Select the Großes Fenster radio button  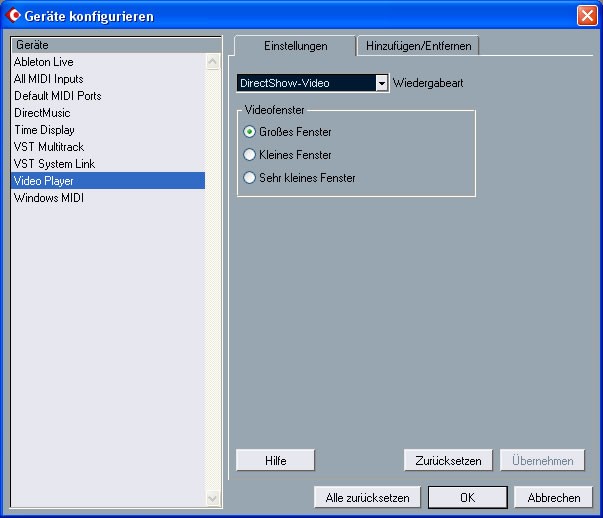[x=249, y=132]
